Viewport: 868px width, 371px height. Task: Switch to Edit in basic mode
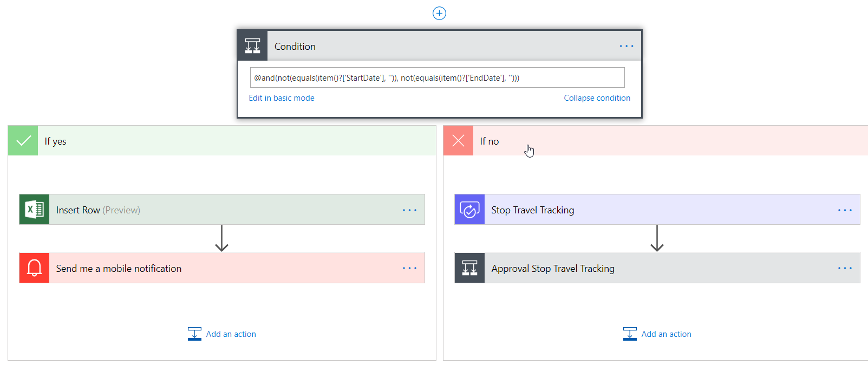[282, 98]
